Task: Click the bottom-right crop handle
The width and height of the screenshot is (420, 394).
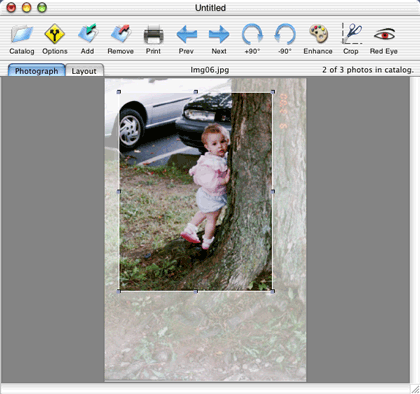Action: 273,291
